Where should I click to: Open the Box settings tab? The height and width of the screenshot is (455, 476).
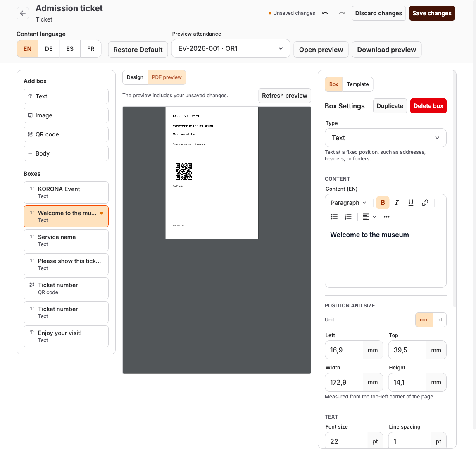pyautogui.click(x=333, y=84)
